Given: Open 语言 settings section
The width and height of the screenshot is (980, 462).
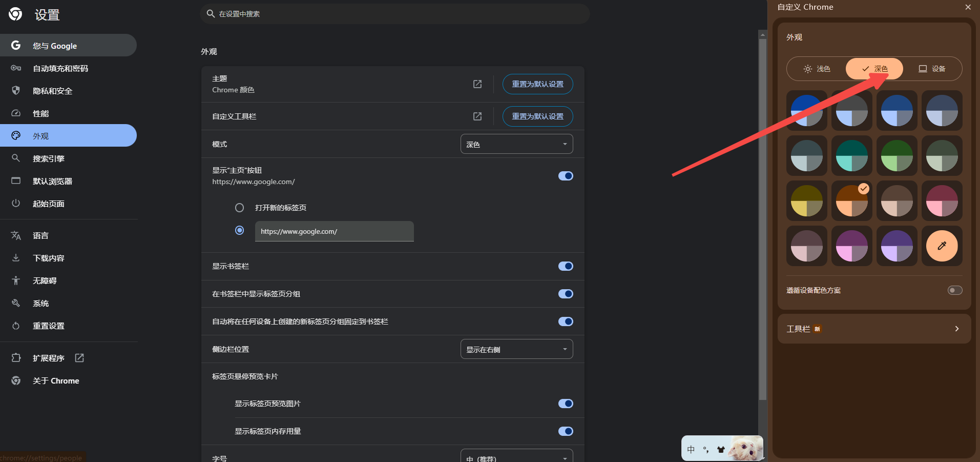Looking at the screenshot, I should [x=68, y=235].
